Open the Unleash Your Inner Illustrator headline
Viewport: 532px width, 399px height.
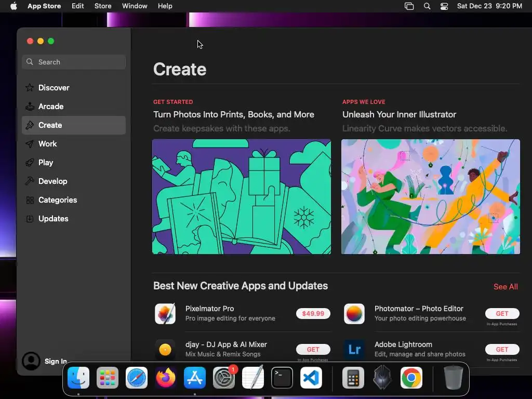399,114
